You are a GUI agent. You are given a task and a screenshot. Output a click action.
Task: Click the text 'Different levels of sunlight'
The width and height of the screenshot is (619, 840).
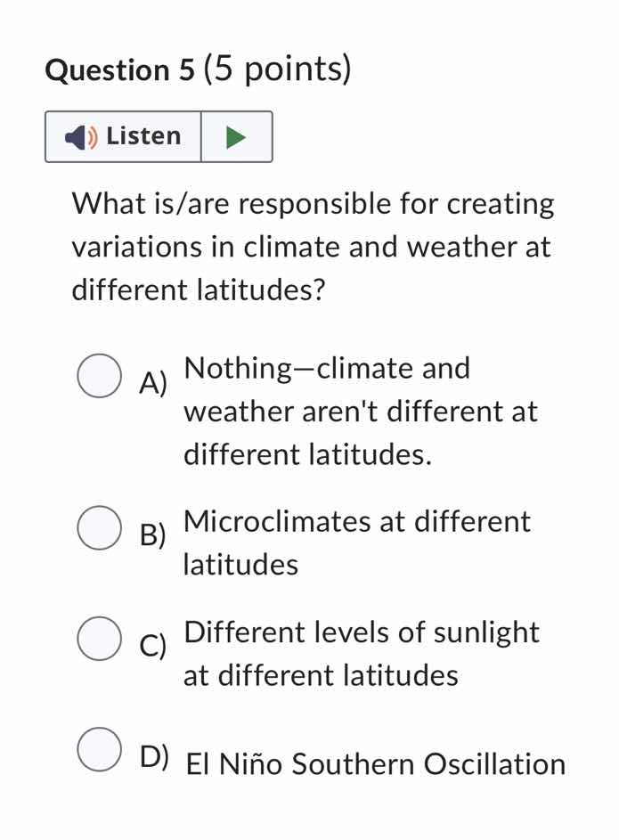click(361, 632)
